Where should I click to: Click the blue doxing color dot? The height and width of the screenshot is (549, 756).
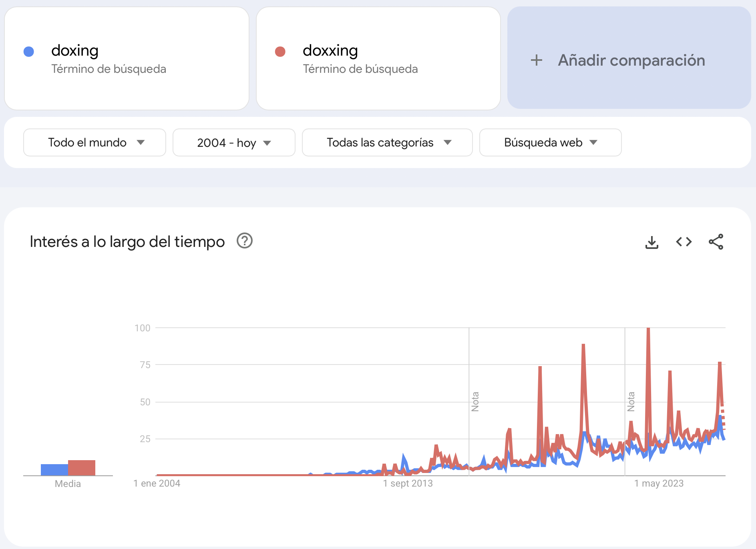(x=29, y=52)
